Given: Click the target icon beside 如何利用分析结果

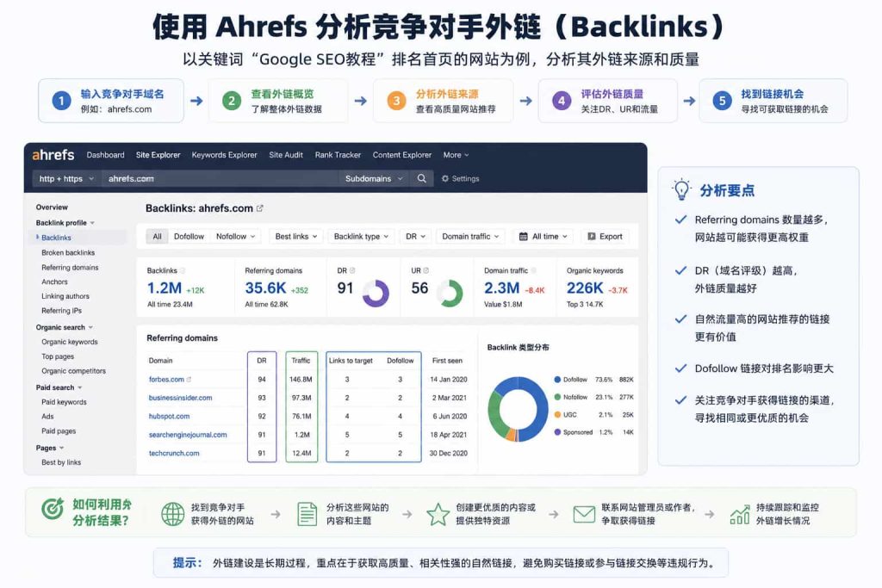Looking at the screenshot, I should [x=53, y=508].
